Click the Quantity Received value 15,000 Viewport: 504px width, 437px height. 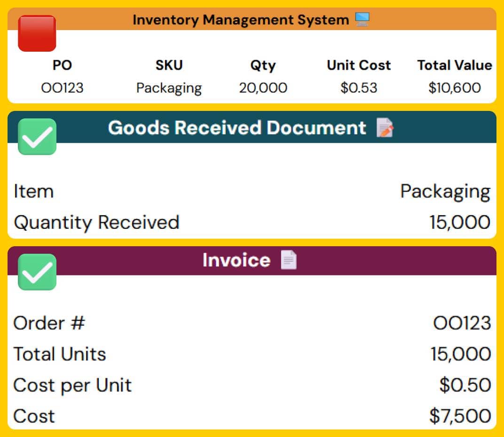pyautogui.click(x=459, y=222)
